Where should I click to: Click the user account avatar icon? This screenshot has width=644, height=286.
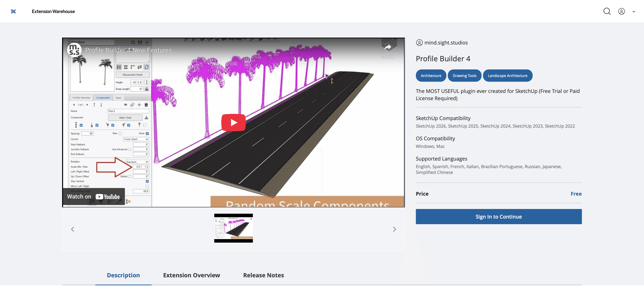coord(621,11)
